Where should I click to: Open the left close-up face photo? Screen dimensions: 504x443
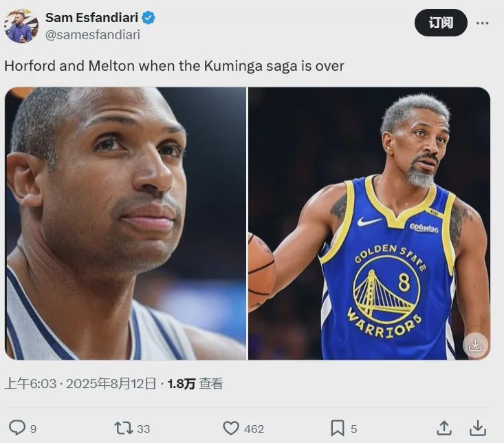(x=126, y=223)
